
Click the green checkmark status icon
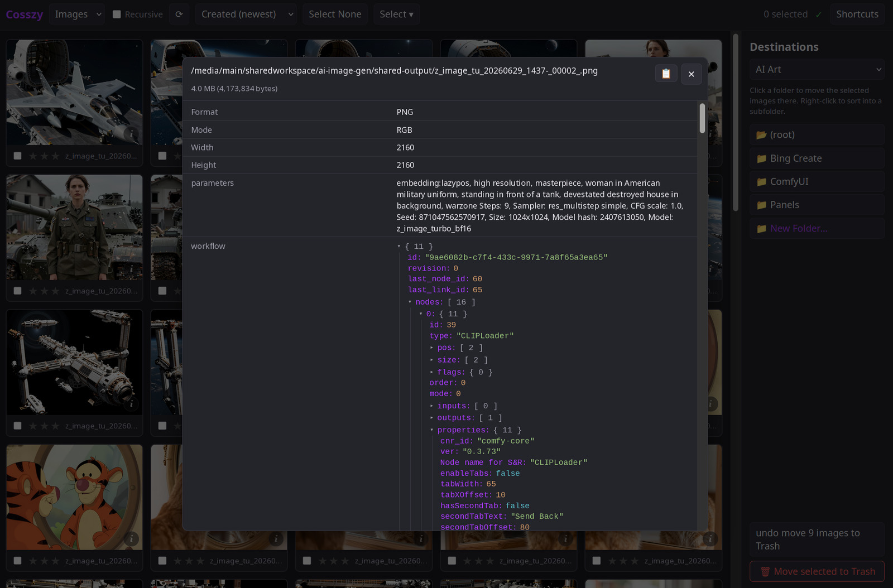pos(819,15)
